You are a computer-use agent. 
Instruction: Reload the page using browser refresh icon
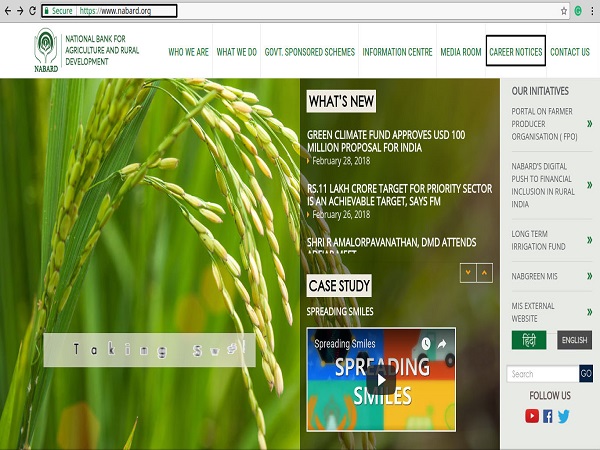coord(32,10)
